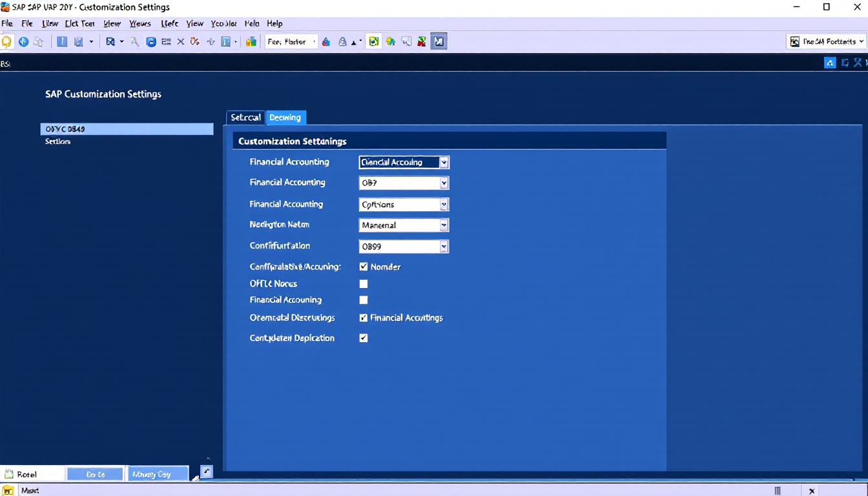Click the highlighted blue square toolbar icon
Screen dimensions: 868x496
(439, 42)
